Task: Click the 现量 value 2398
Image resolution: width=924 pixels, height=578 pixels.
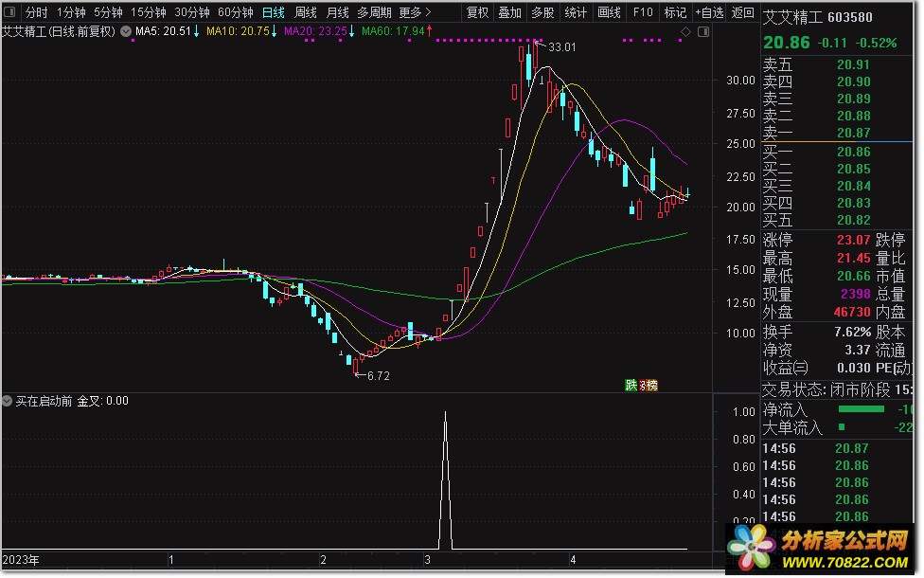Action: 856,294
